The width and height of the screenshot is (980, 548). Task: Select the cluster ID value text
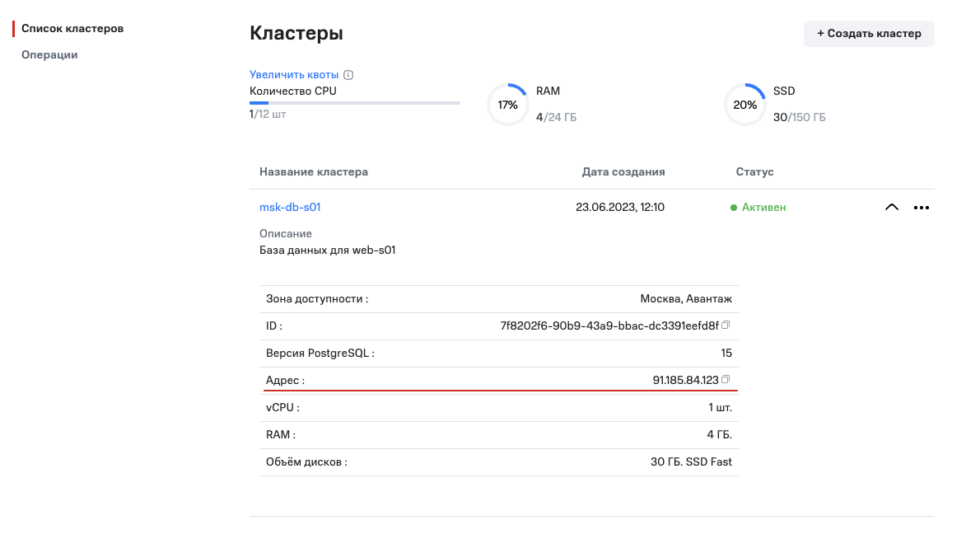pos(609,326)
